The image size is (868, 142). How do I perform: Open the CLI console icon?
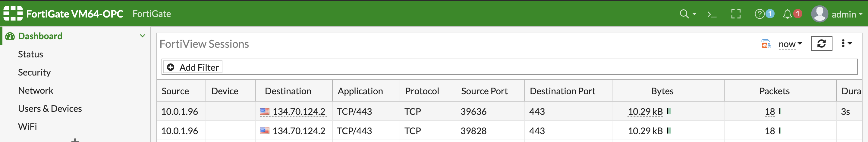tap(712, 14)
